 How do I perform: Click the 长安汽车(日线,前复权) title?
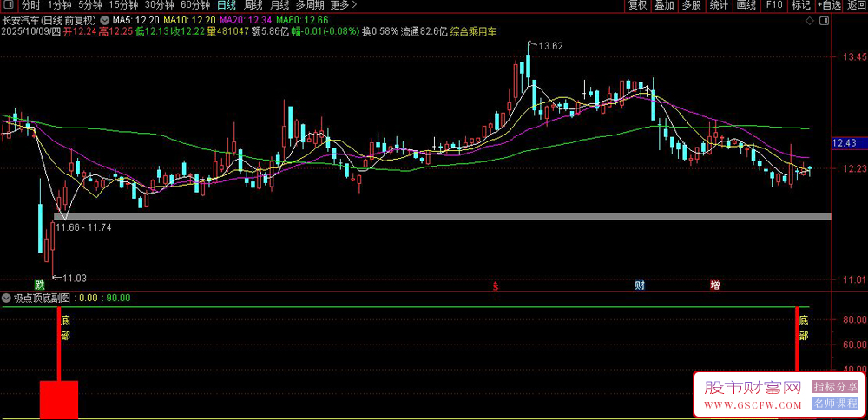49,20
